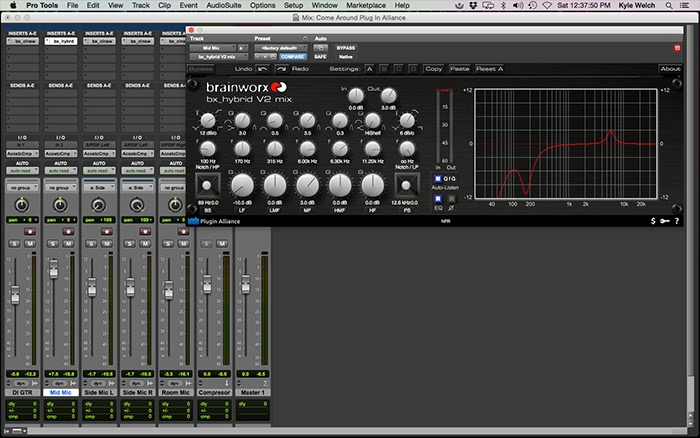Click the plugin automation enable icon under Auto
This screenshot has height=438, width=700.
tap(321, 48)
